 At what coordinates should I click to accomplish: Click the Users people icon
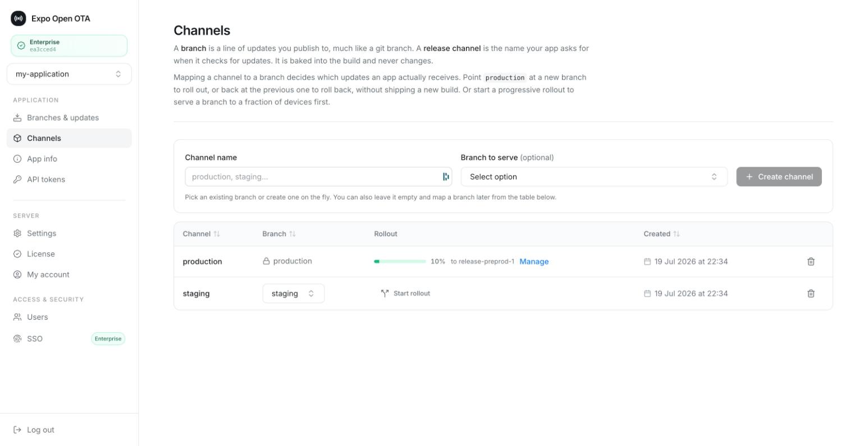click(x=17, y=317)
